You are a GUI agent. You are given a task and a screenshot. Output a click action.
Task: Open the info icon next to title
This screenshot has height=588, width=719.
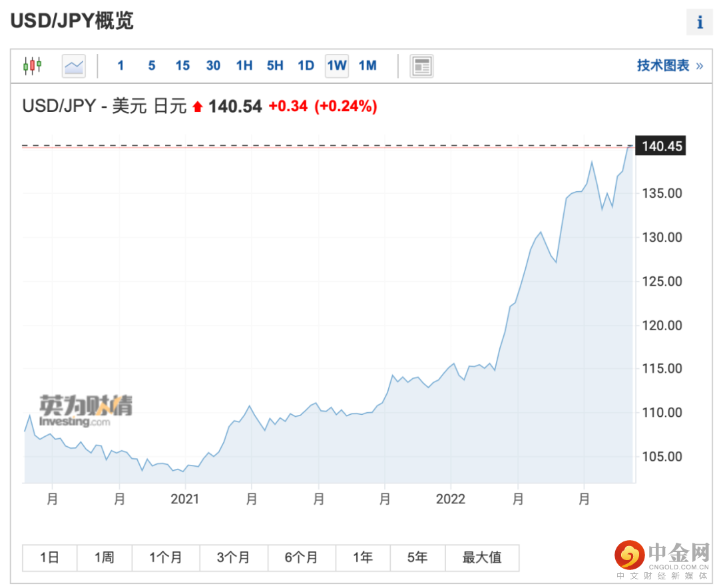699,22
